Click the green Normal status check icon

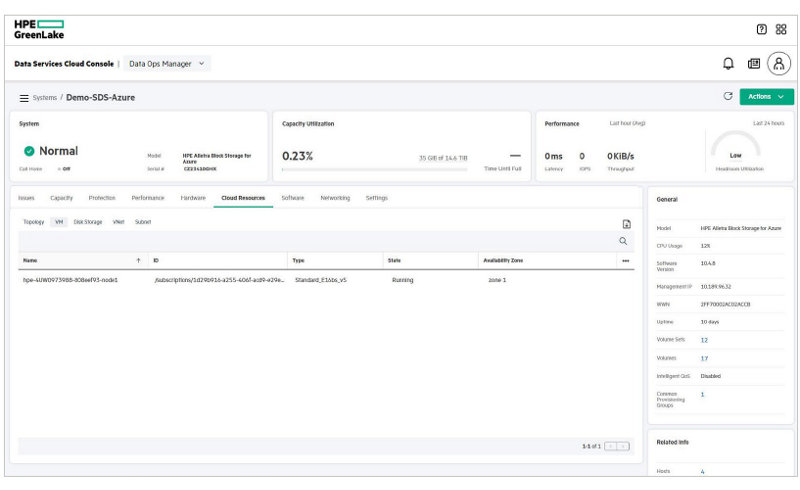click(29, 151)
